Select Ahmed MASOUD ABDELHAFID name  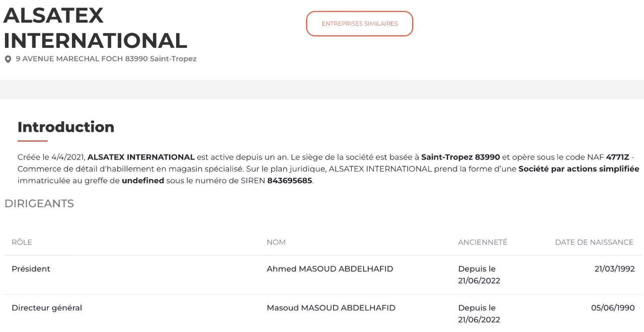click(x=330, y=269)
